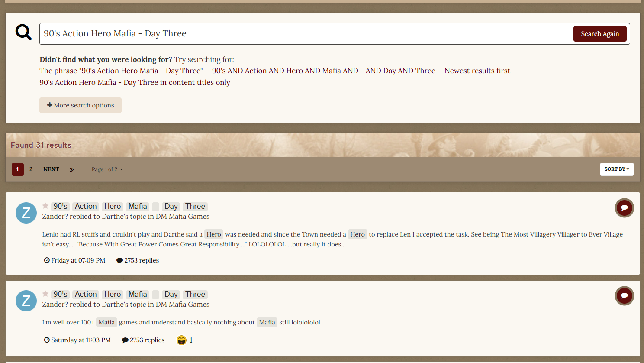Viewport: 644px width, 363px height.
Task: Jump to last page double-arrow icon
Action: tap(72, 169)
